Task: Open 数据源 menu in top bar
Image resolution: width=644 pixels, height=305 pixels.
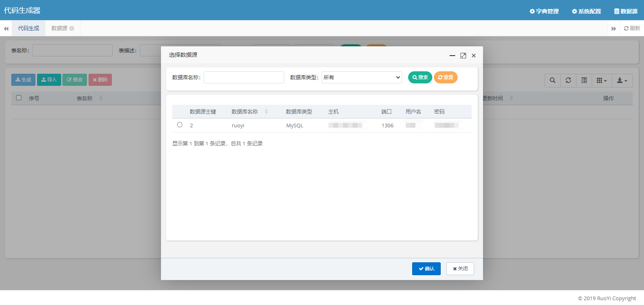Action: click(626, 11)
